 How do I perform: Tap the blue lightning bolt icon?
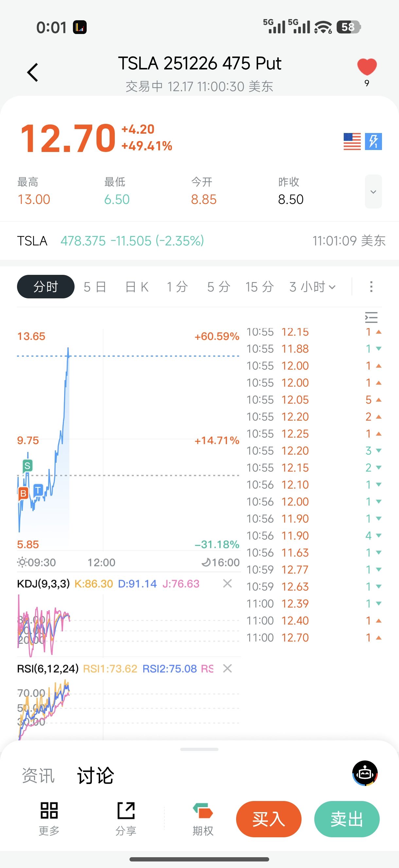(x=373, y=142)
